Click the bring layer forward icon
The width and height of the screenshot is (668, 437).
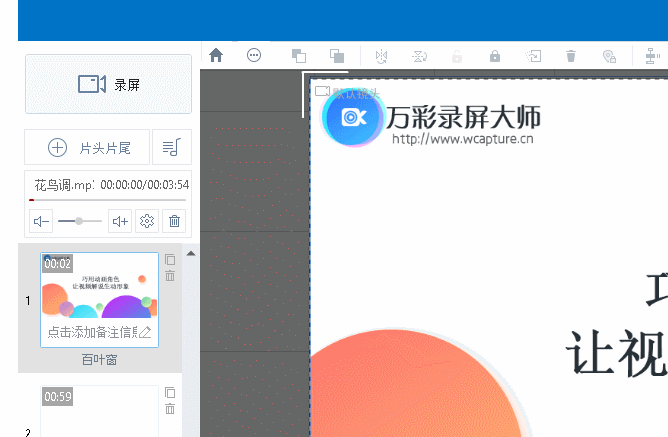(x=299, y=56)
